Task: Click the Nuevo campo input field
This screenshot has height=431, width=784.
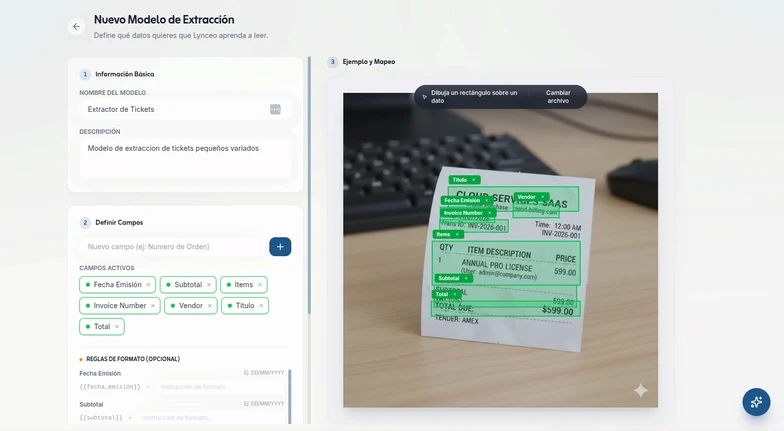Action: point(172,246)
